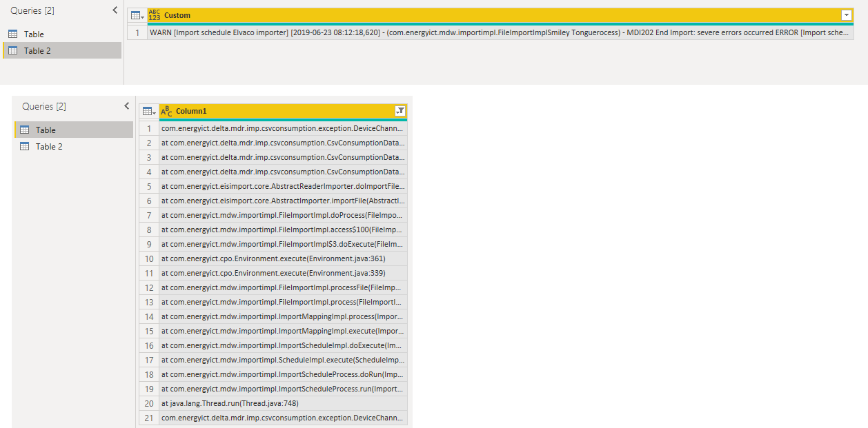
Task: Select the FileImportImpl.access$100 cell in row 8
Action: coord(283,230)
